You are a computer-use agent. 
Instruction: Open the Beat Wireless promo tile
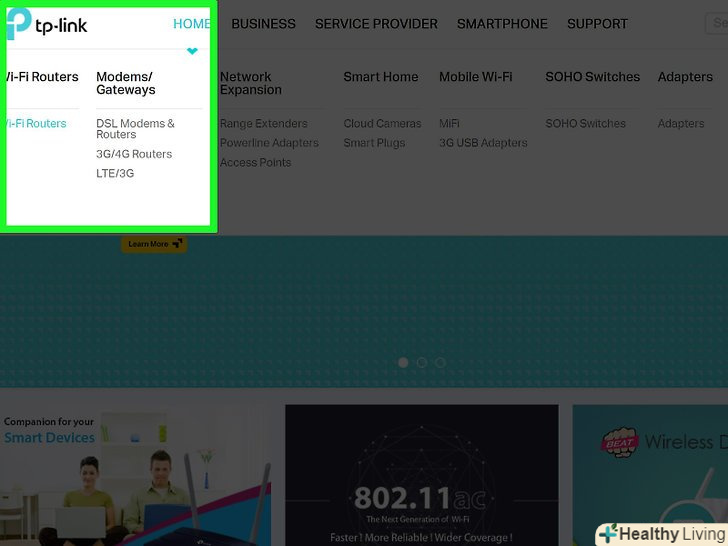(x=650, y=475)
